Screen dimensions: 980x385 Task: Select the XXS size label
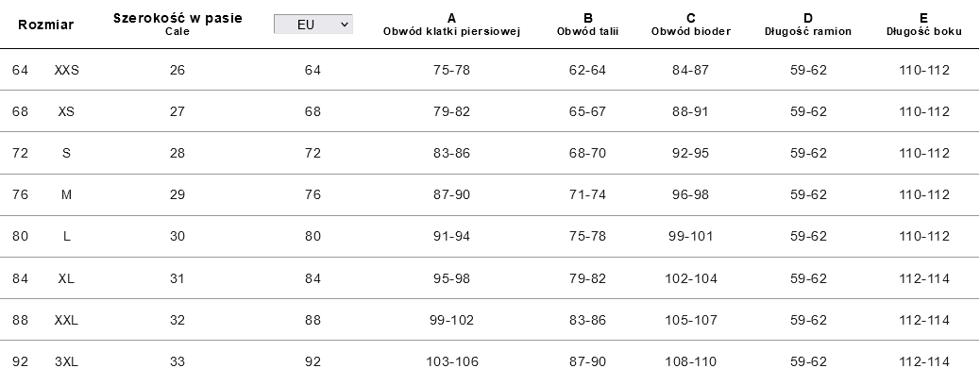(66, 70)
